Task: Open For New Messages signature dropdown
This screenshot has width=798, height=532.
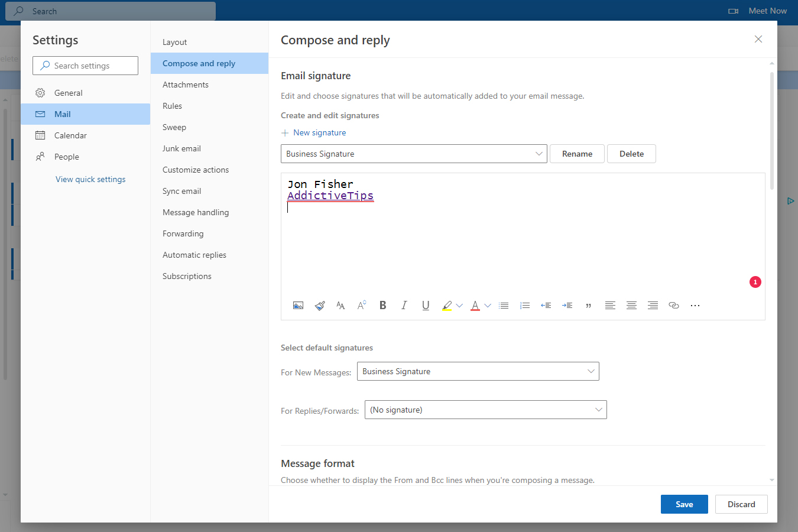Action: point(478,371)
